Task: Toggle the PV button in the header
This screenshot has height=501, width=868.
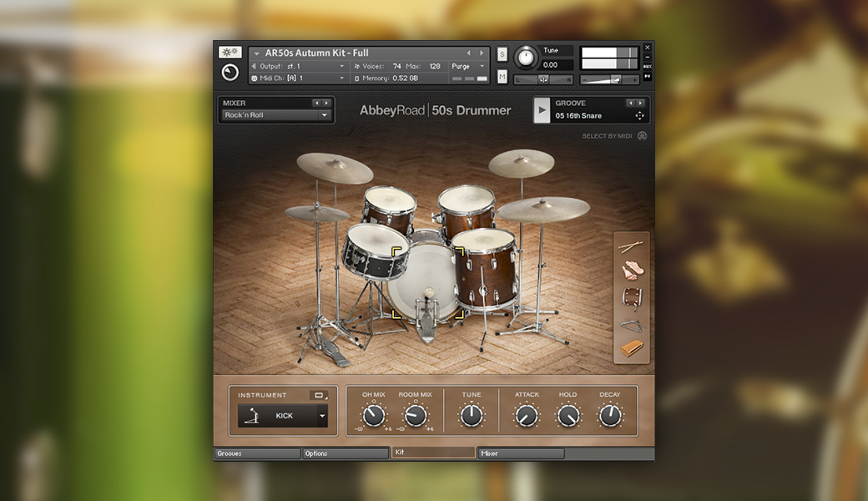Action: coord(647,76)
